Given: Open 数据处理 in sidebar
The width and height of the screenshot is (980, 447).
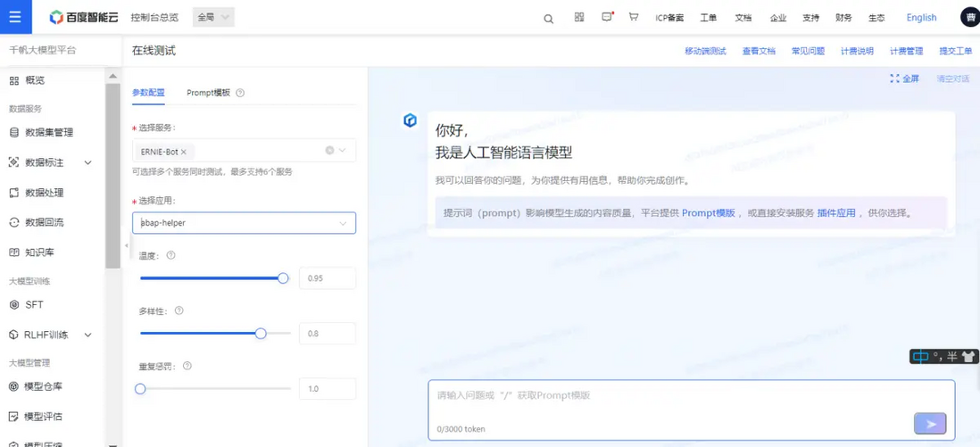Looking at the screenshot, I should (x=44, y=193).
